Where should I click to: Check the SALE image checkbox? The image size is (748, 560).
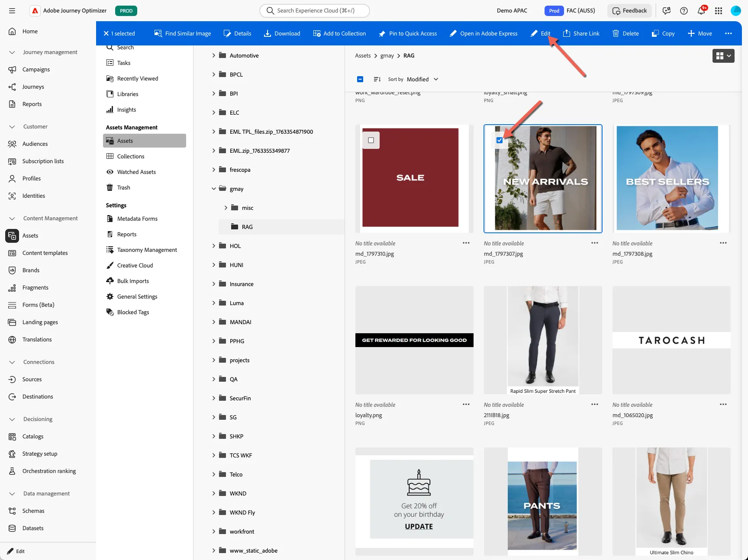(x=371, y=140)
